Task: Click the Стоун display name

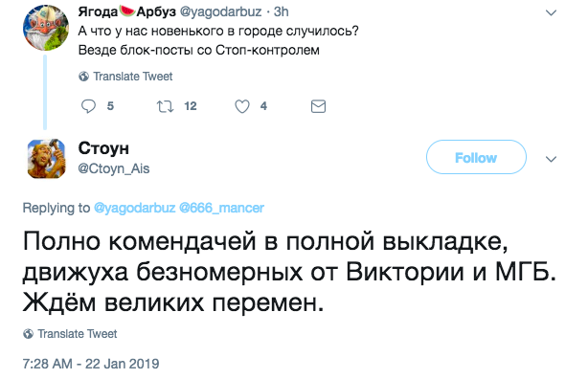Action: click(x=103, y=148)
